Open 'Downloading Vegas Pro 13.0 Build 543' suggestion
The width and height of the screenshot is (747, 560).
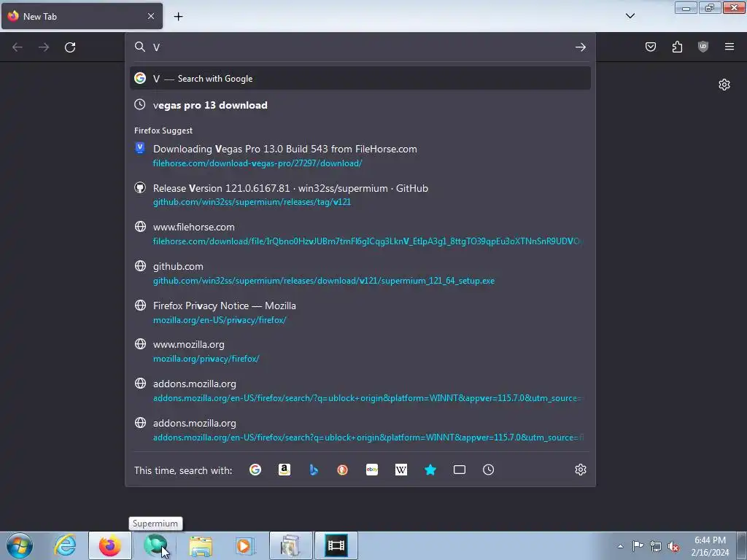[x=360, y=156]
